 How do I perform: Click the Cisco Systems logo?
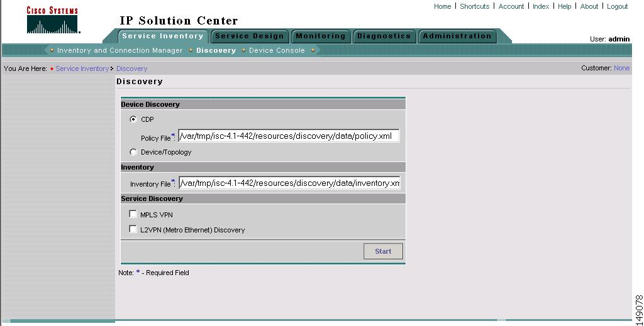point(53,19)
